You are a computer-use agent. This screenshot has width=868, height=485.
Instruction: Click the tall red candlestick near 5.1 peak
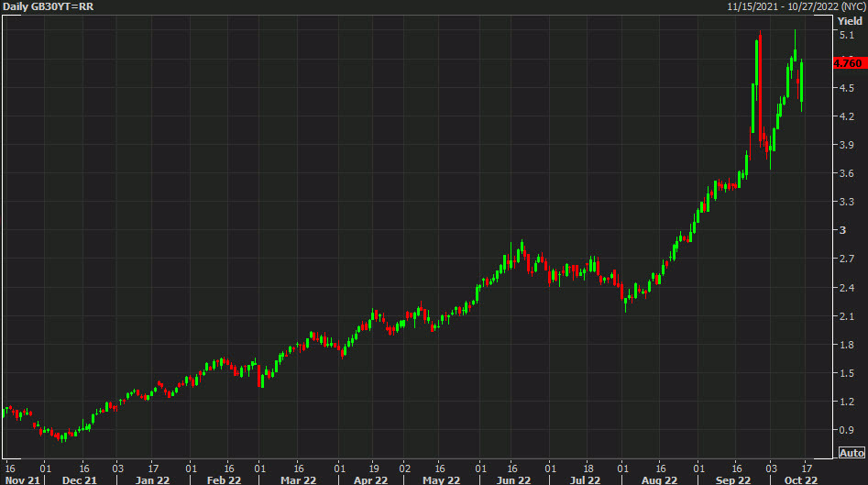click(760, 89)
